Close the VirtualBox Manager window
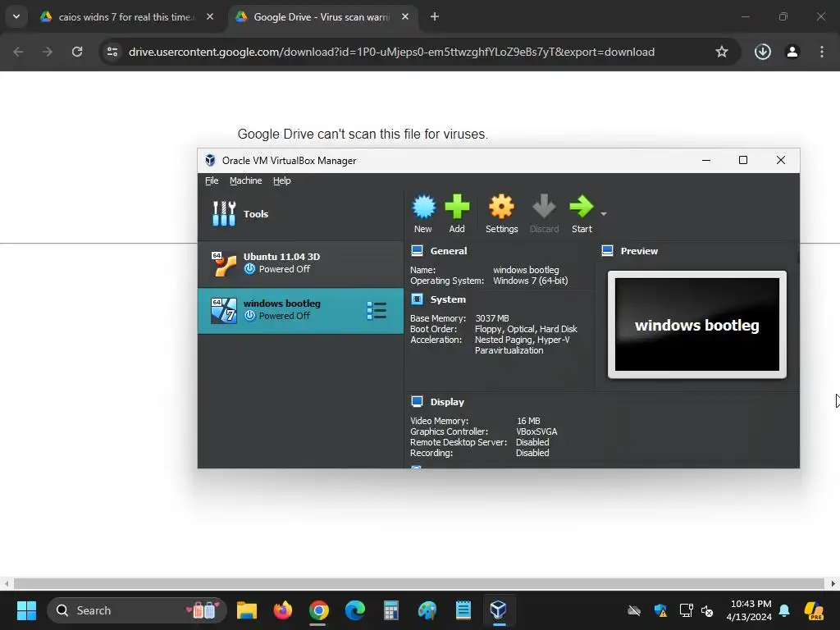Screen dimensions: 840x630 (x=781, y=160)
